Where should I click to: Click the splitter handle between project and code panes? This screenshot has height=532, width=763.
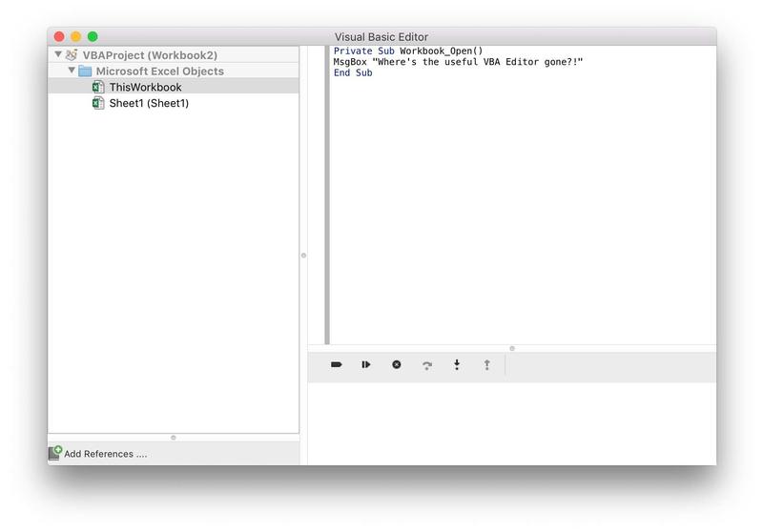(303, 256)
